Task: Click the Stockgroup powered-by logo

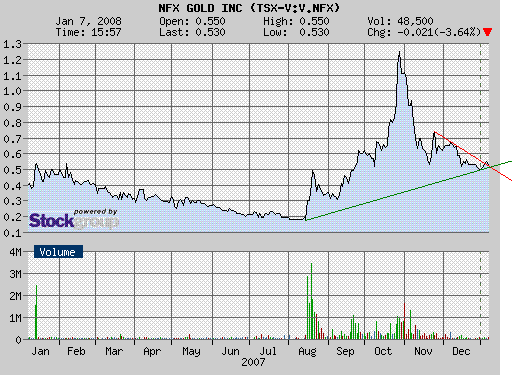Action: coord(74,219)
